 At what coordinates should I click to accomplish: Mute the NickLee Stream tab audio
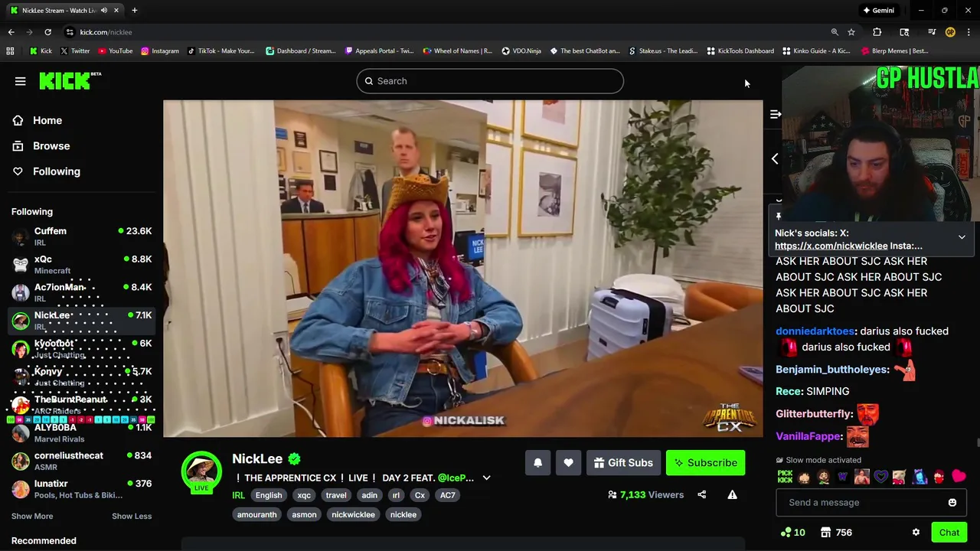coord(104,11)
